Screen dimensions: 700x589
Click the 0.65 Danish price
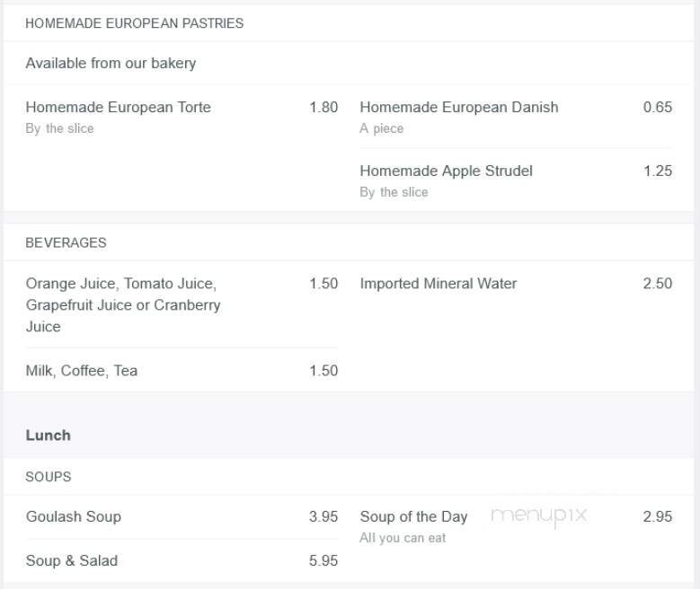(x=657, y=108)
